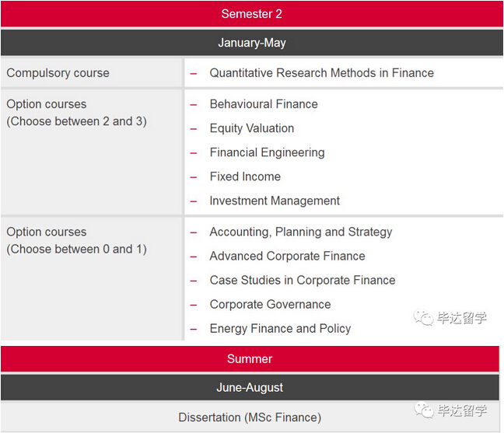504x433 pixels.
Task: Select Advanced Corporate Finance course
Action: [287, 256]
